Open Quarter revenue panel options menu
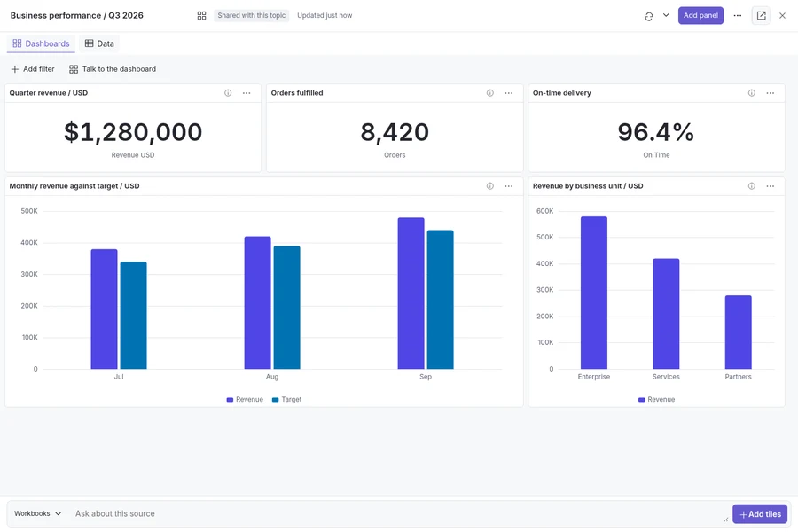 pyautogui.click(x=246, y=93)
